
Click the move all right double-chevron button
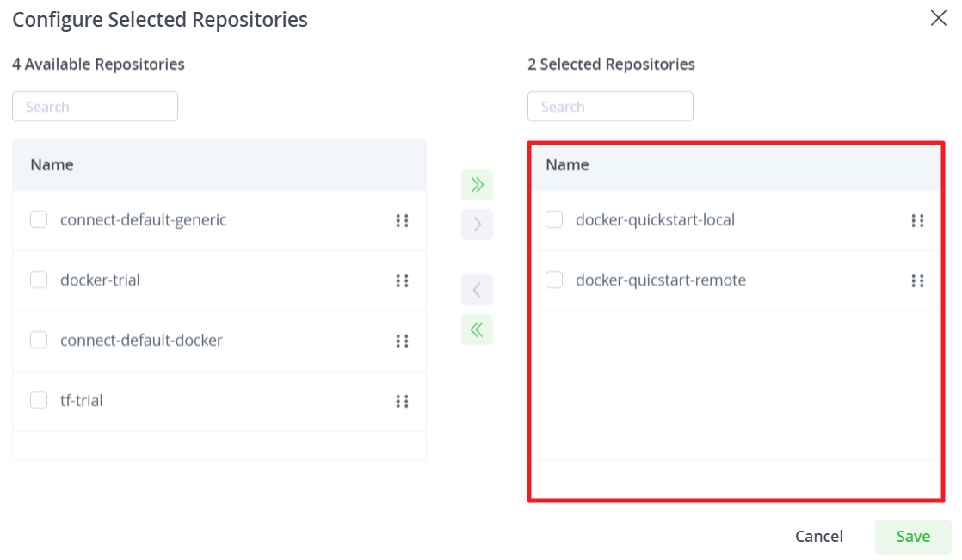click(x=477, y=185)
